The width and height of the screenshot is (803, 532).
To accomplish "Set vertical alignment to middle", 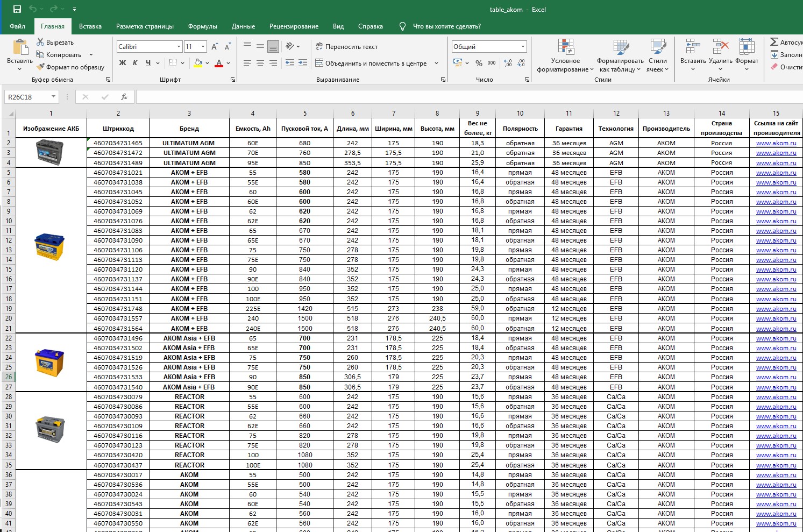I will (x=260, y=46).
